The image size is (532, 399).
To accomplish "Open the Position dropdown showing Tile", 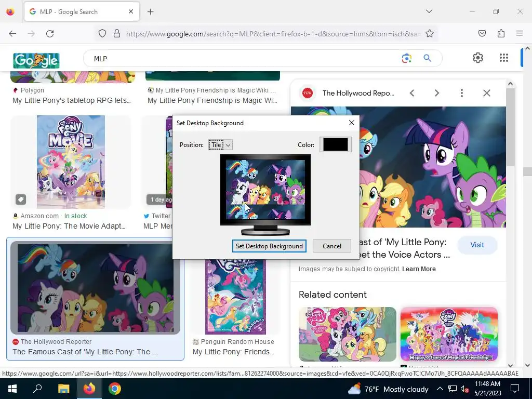I will point(220,145).
